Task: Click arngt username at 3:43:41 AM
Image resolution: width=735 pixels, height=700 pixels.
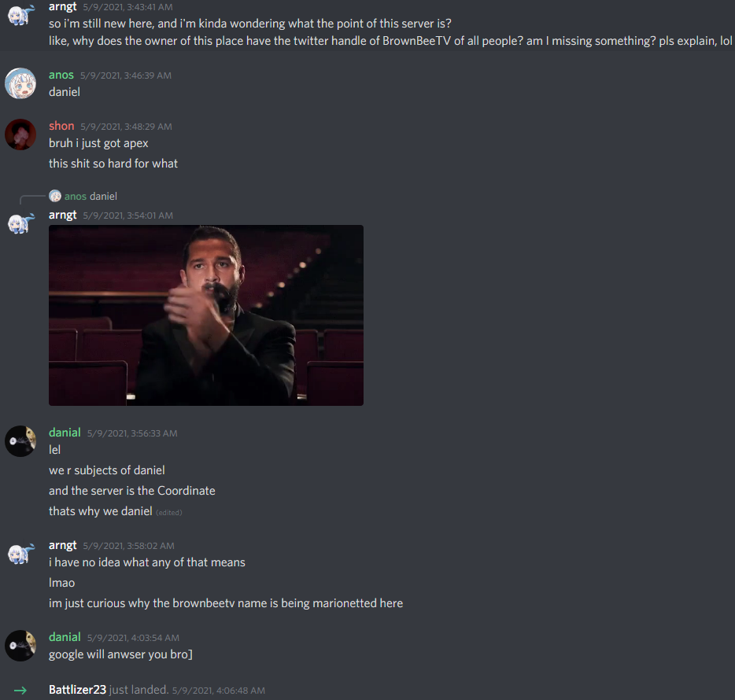Action: 63,7
